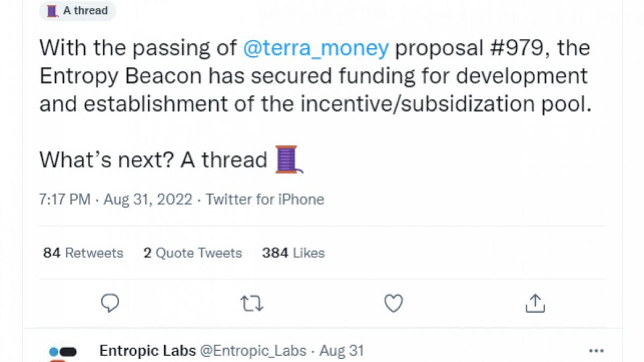The image size is (644, 362).
Task: Select the Aug 31 timestamp on the reply
Action: [342, 351]
